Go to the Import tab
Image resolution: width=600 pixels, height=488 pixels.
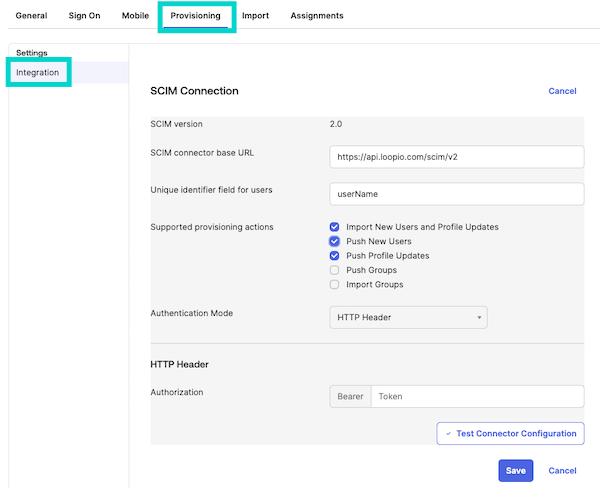[255, 16]
